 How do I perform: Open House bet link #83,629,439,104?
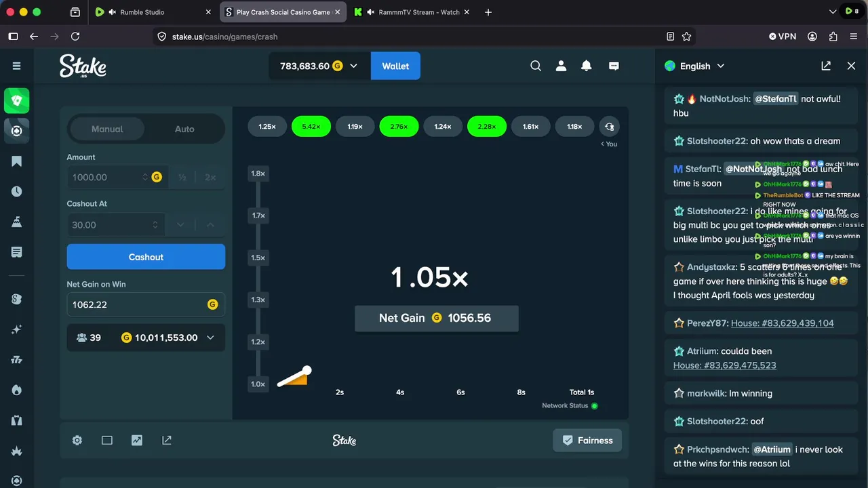point(783,323)
